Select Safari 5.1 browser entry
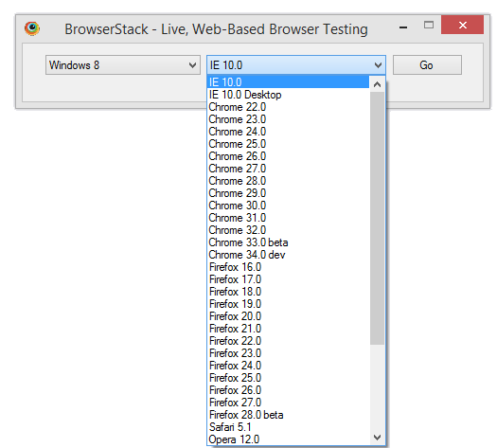The height and width of the screenshot is (448, 497). click(x=288, y=427)
